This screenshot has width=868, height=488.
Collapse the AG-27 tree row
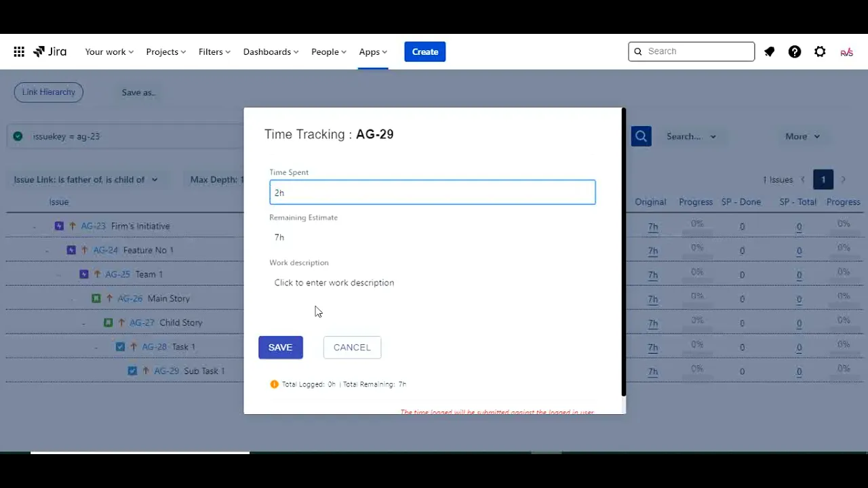tap(83, 323)
